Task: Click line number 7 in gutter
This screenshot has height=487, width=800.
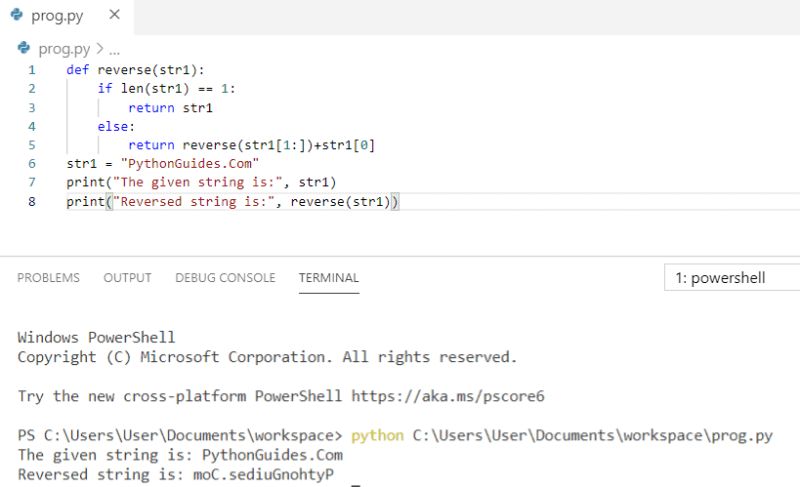Action: 32,183
